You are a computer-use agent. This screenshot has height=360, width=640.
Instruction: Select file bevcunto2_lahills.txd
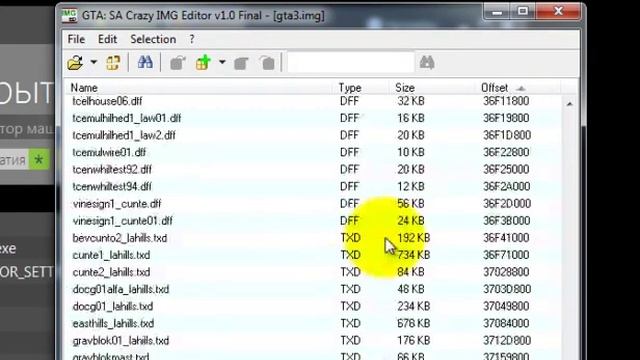(120, 238)
